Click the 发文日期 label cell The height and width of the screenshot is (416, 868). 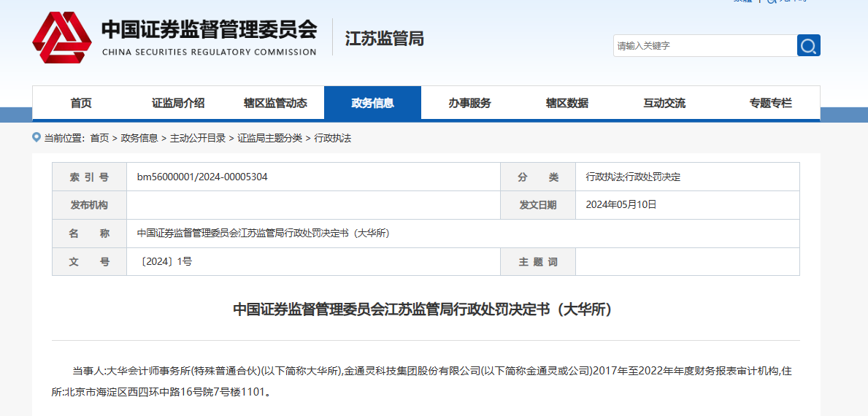tap(538, 205)
